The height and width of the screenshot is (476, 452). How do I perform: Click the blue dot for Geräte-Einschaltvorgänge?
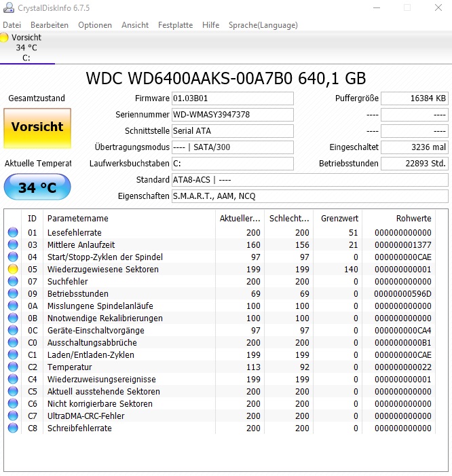click(x=13, y=330)
